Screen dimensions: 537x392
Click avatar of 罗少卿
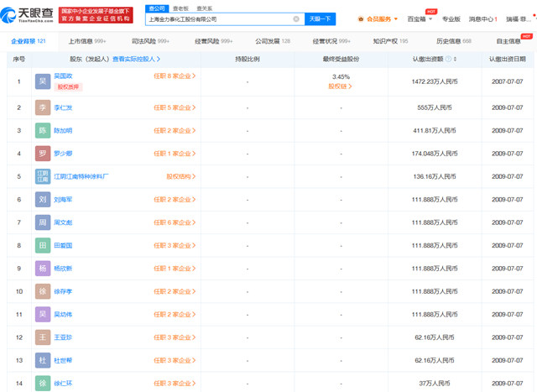point(43,154)
